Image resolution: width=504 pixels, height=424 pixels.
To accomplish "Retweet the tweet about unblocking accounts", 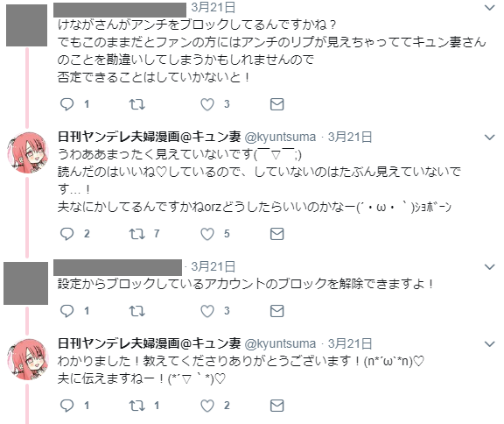I will click(x=136, y=311).
